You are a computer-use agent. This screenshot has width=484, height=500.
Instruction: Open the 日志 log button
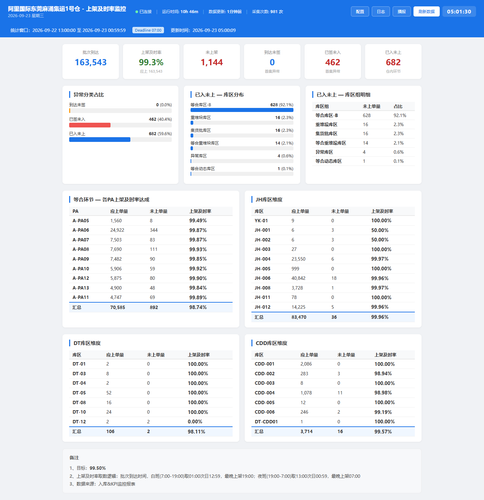(x=381, y=12)
